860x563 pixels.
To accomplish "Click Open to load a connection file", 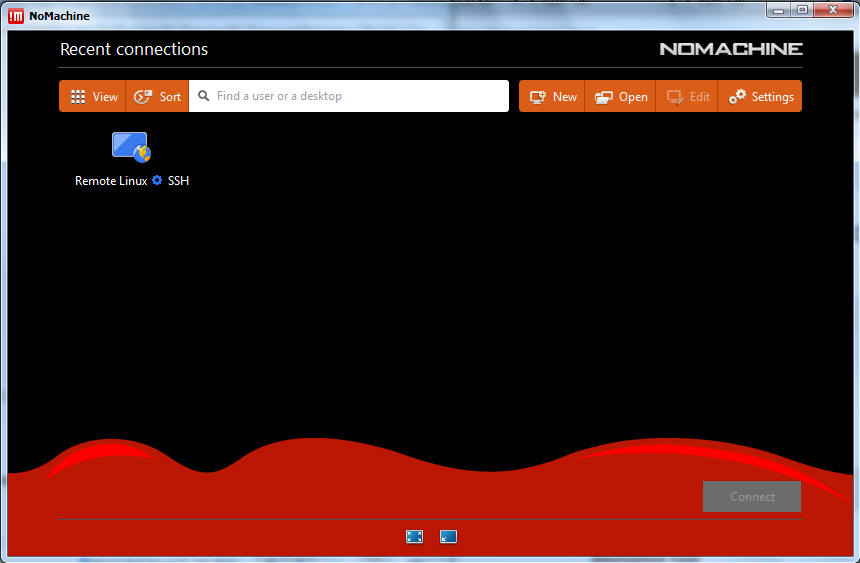I will click(x=620, y=96).
